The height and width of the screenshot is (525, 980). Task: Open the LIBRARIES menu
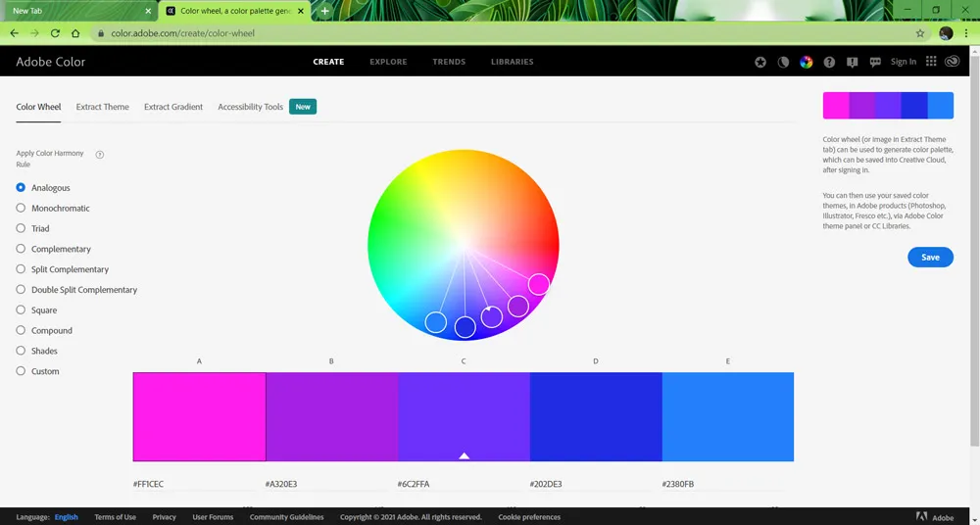512,62
